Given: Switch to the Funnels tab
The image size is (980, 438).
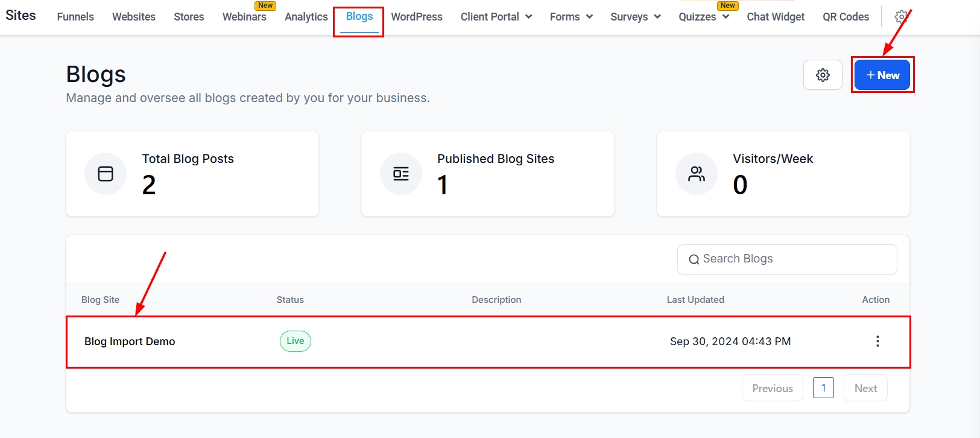Looking at the screenshot, I should (x=75, y=17).
